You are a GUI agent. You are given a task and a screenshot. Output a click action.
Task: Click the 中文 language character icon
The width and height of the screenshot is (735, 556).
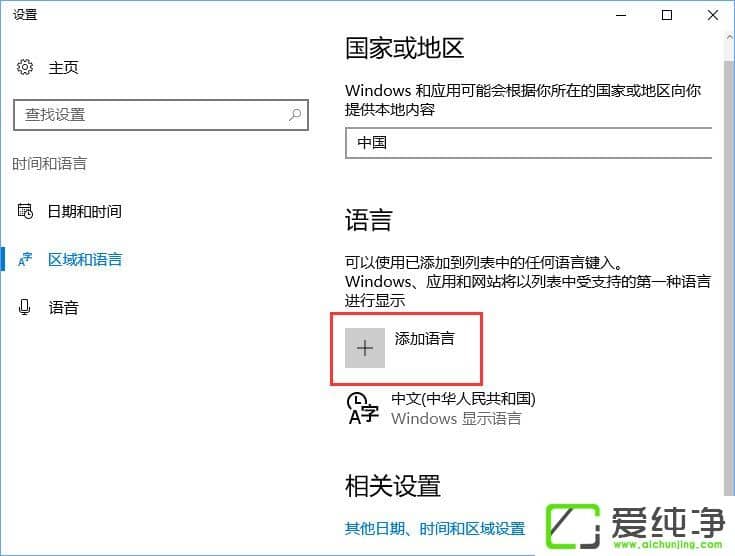tap(362, 408)
